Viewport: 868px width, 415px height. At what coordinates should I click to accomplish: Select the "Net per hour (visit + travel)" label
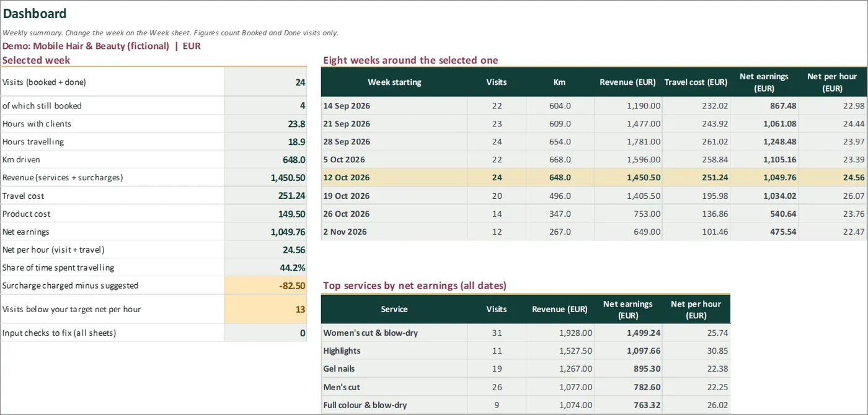coord(53,250)
